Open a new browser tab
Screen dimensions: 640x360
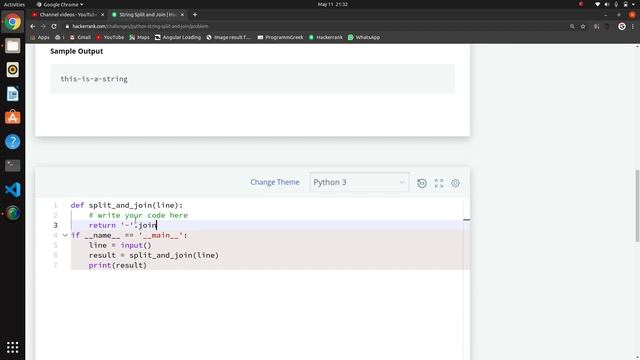click(195, 15)
